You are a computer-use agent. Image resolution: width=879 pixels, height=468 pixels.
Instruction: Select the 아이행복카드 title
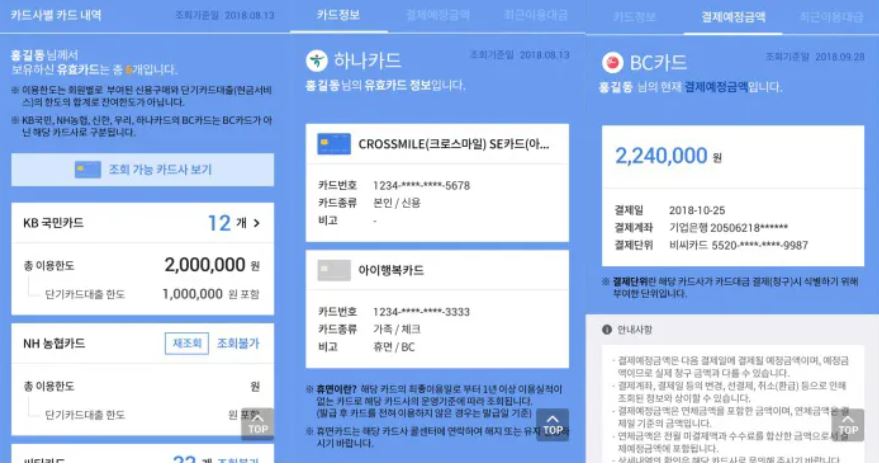point(391,270)
